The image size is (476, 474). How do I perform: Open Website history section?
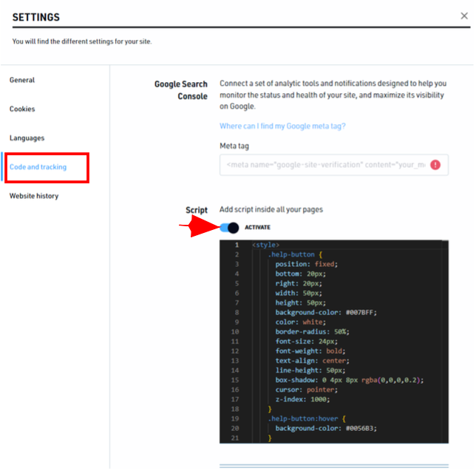(34, 196)
